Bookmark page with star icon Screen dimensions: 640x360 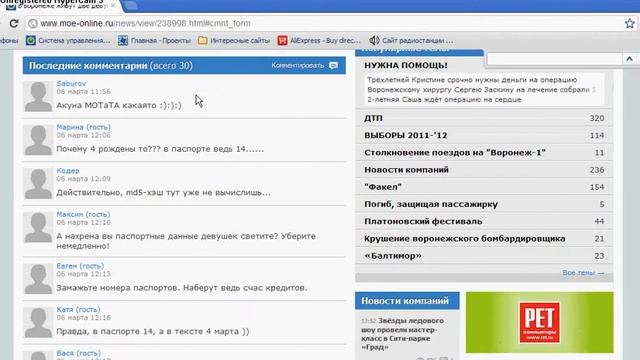click(629, 23)
